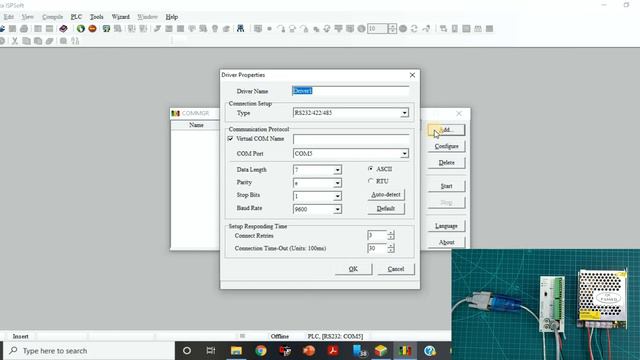Open the Data Length dropdown
Viewport: 640px width, 360px height.
tap(338, 170)
